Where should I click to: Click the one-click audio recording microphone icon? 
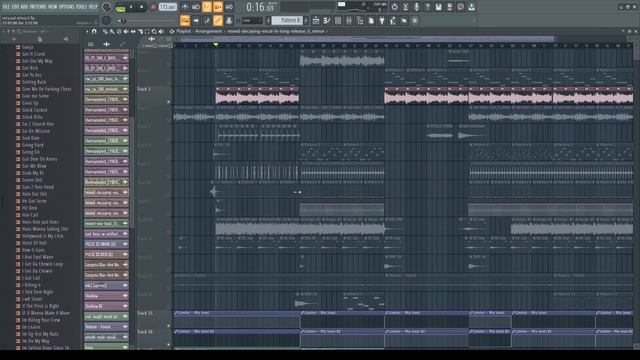tap(416, 7)
